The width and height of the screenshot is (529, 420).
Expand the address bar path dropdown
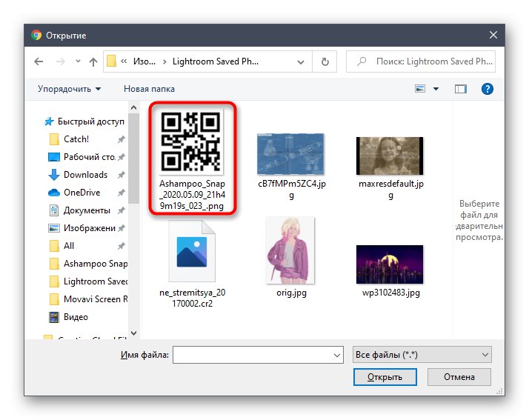(301, 61)
